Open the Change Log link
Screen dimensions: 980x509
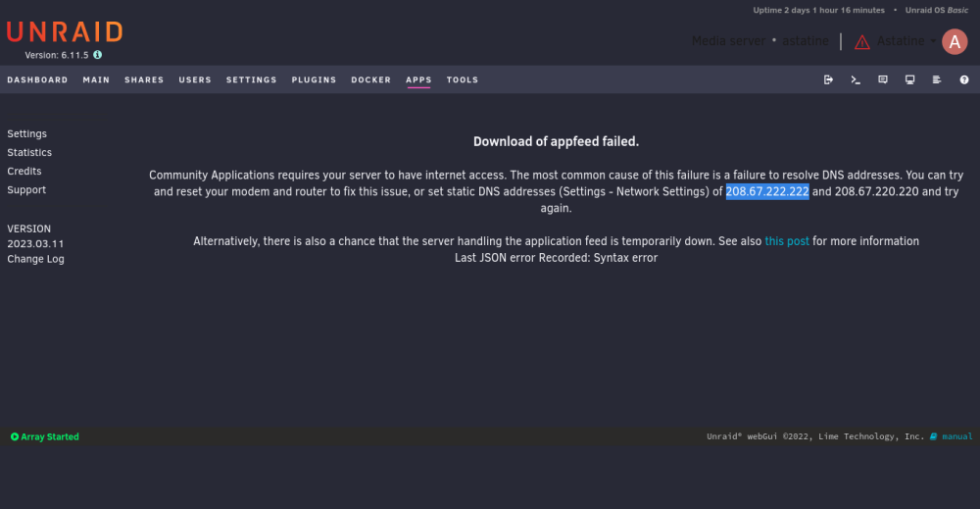35,259
